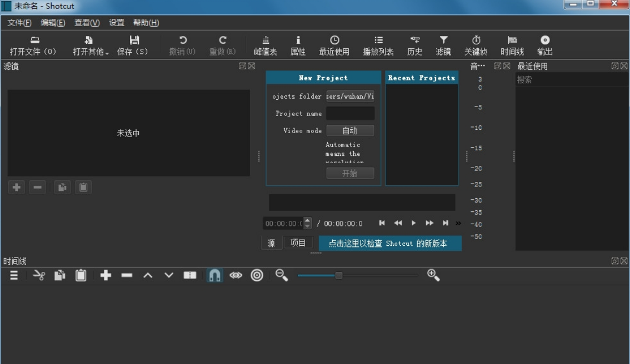Click the 开始 start button
This screenshot has width=630, height=364.
(x=350, y=173)
